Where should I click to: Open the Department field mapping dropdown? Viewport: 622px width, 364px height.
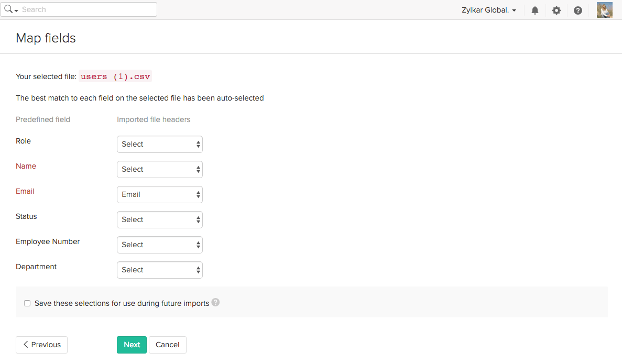[159, 270]
